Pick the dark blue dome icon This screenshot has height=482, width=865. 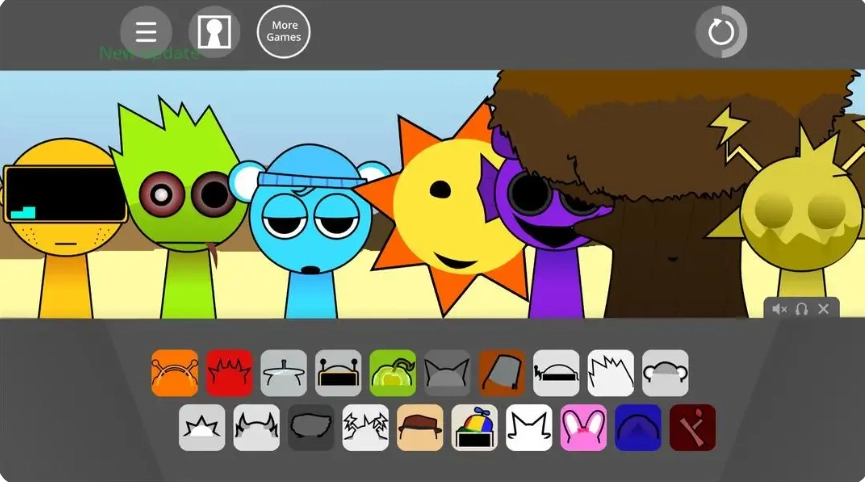(638, 428)
